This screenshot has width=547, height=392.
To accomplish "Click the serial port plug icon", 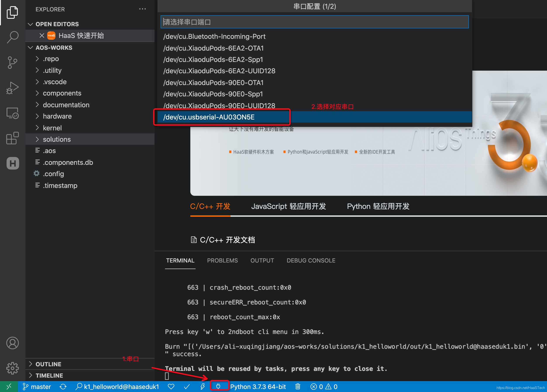I will click(x=218, y=387).
